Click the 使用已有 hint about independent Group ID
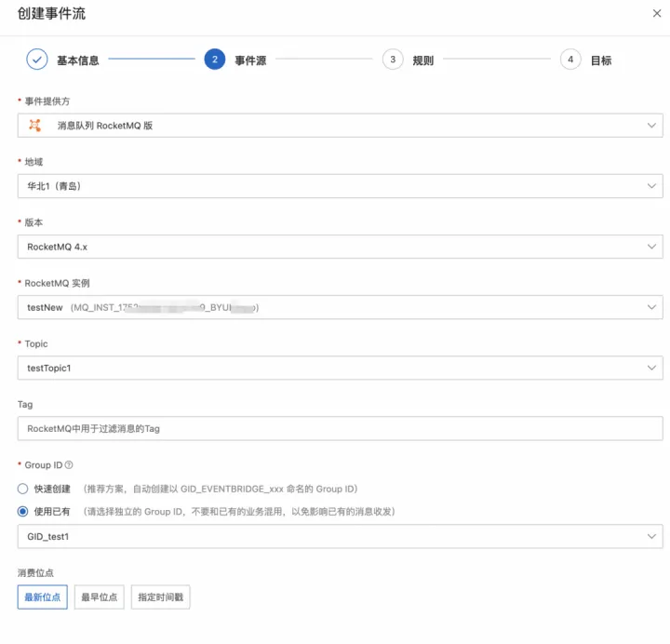670x644 pixels. [x=239, y=512]
